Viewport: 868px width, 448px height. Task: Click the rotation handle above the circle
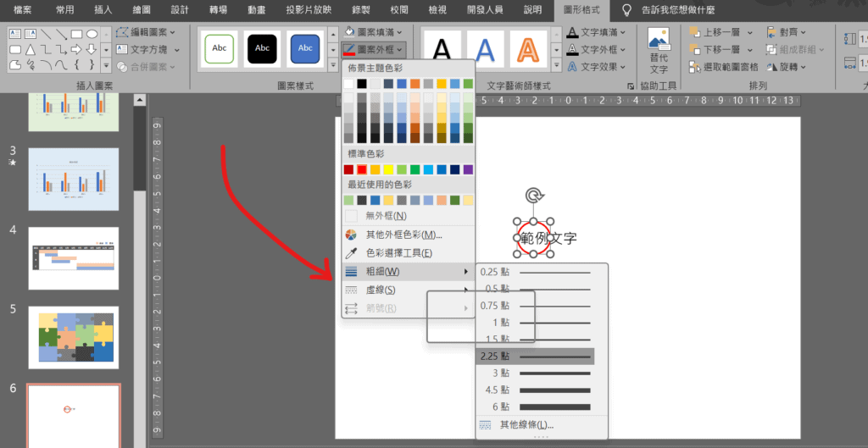534,196
